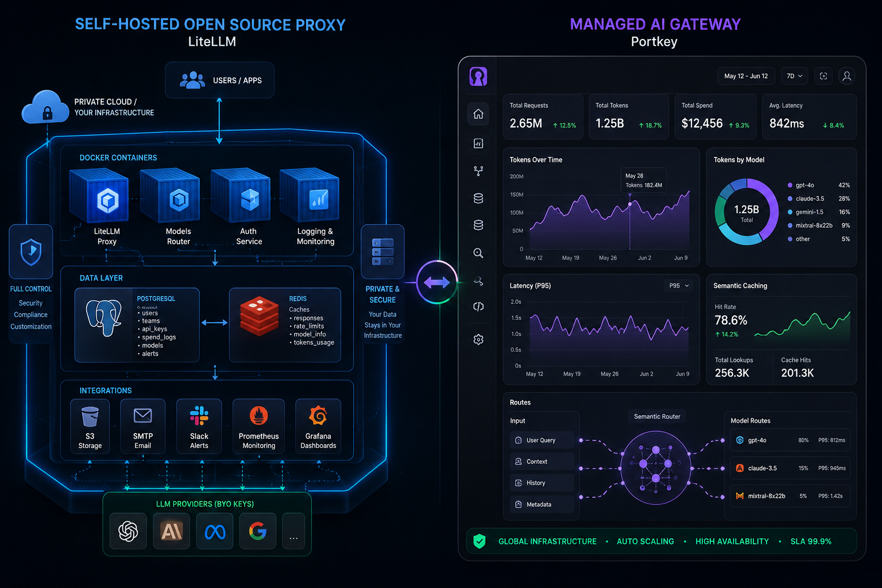Open the search magnifier sidebar icon
882x588 pixels.
(478, 253)
